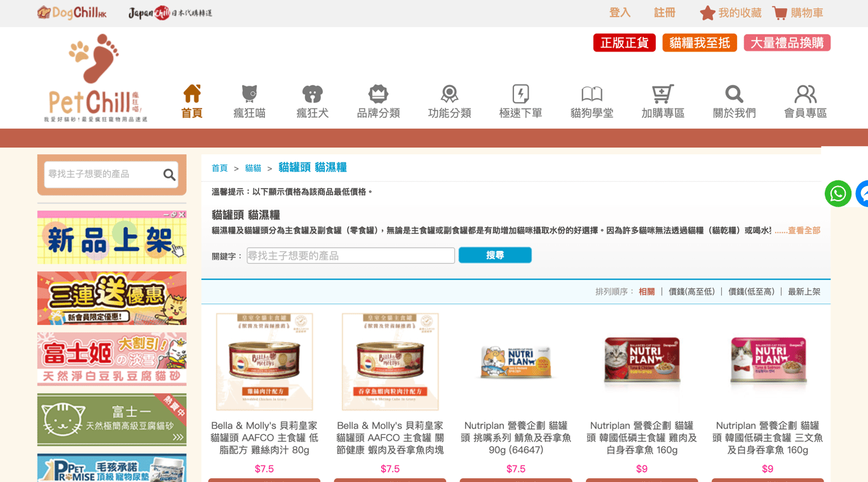The height and width of the screenshot is (482, 868).
Task: Open the 新品上架 sidebar banner
Action: (112, 238)
